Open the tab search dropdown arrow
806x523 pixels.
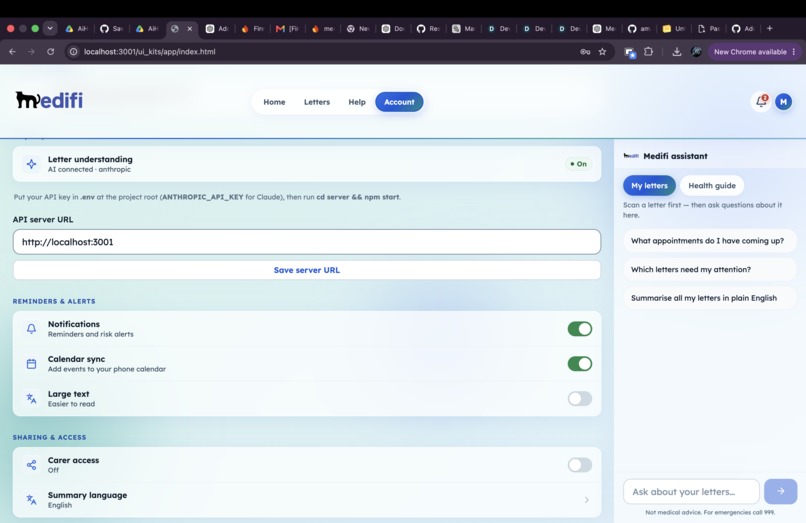(50, 28)
